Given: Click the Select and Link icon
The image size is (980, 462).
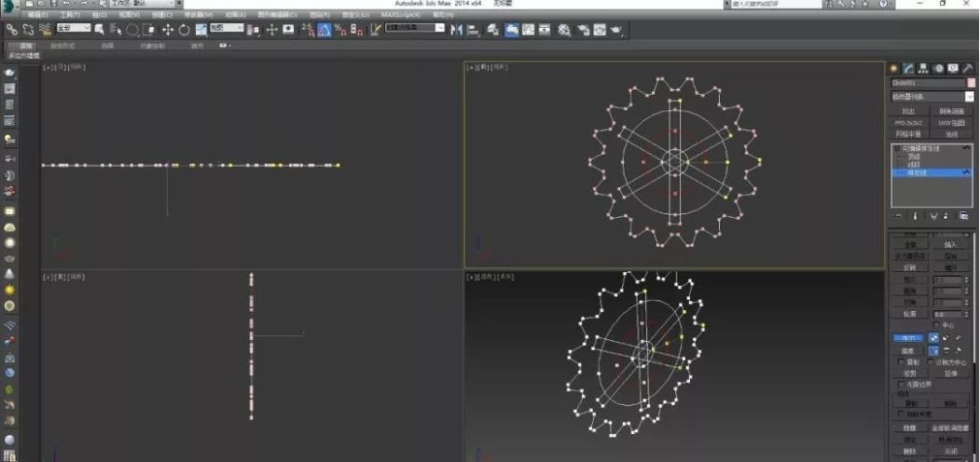Looking at the screenshot, I should coord(12,30).
